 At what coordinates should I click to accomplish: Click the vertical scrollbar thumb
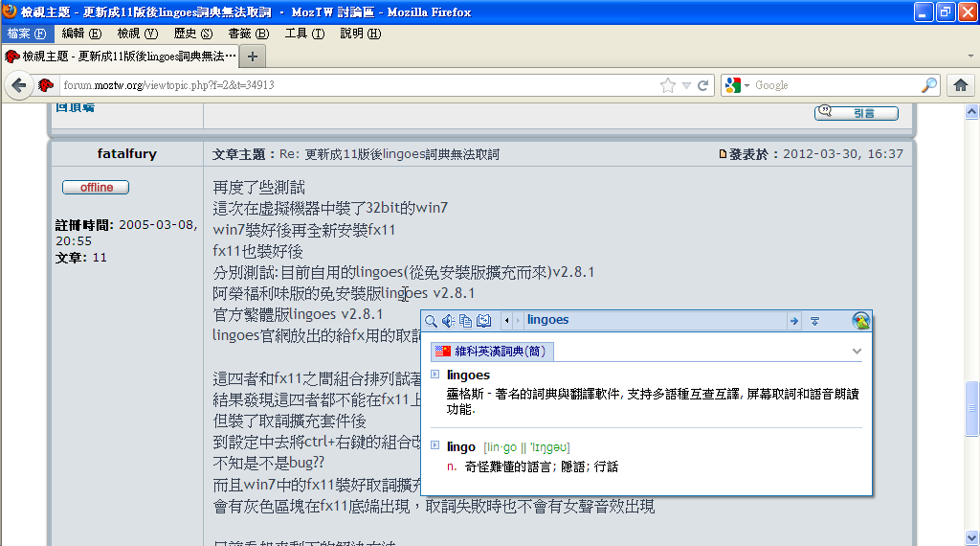coord(971,408)
